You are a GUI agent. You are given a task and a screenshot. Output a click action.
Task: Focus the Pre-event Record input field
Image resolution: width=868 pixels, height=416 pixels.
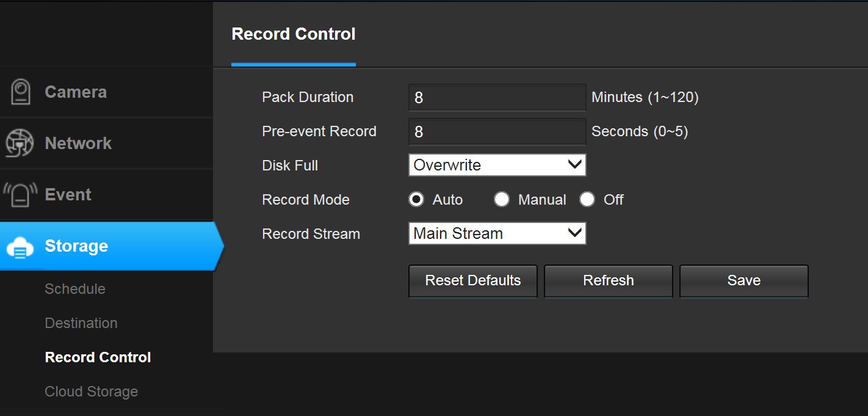[x=497, y=131]
